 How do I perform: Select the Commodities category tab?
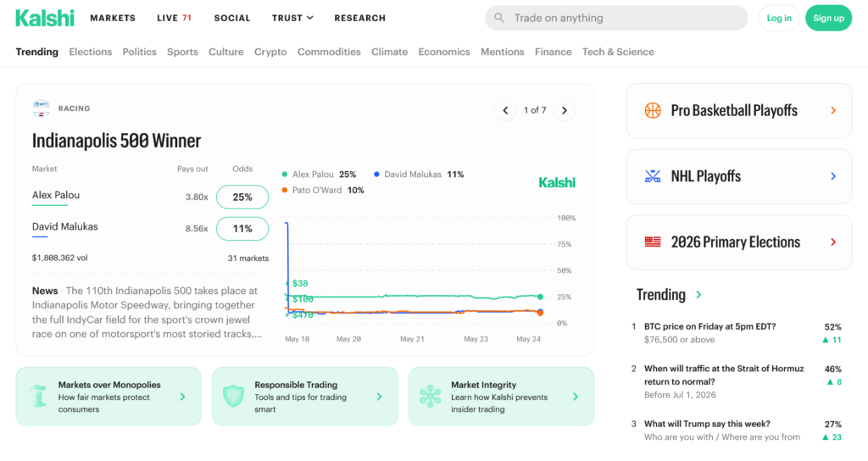pos(329,52)
